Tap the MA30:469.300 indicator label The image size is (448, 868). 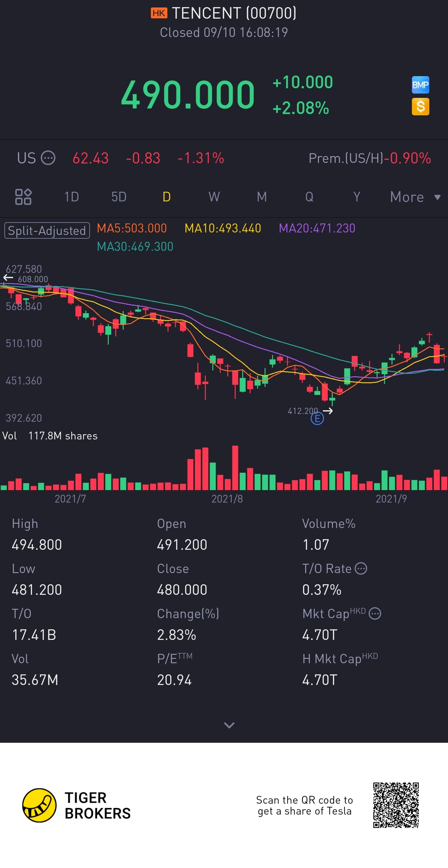point(135,247)
